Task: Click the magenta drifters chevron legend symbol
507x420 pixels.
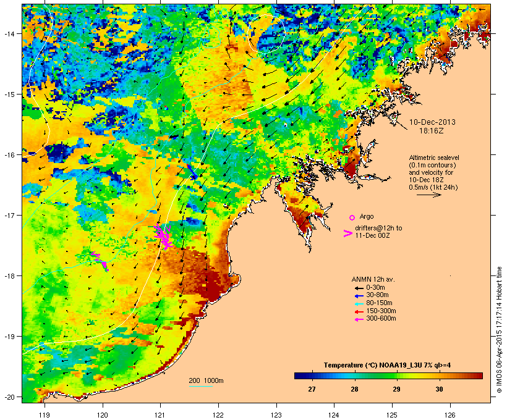Action: coord(347,233)
